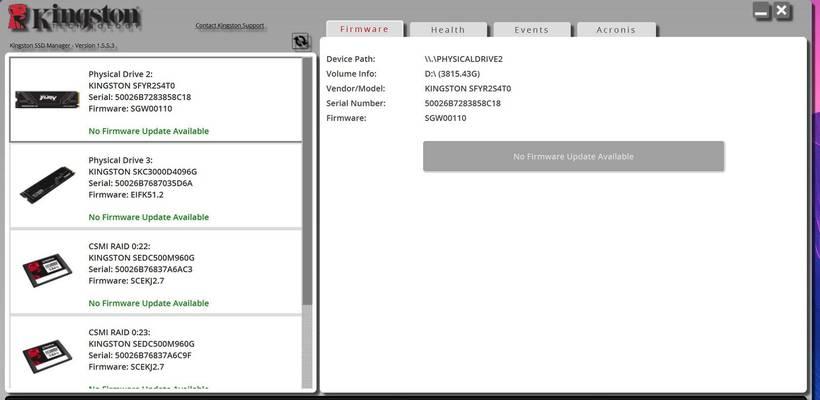Open the Acronis tab
This screenshot has width=820, height=400.
[x=616, y=30]
